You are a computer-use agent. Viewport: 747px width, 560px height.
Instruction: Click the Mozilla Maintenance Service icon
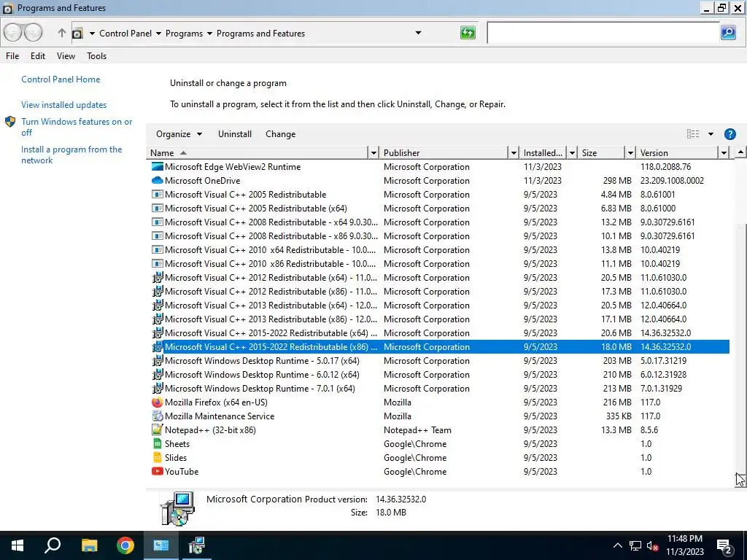(x=158, y=416)
